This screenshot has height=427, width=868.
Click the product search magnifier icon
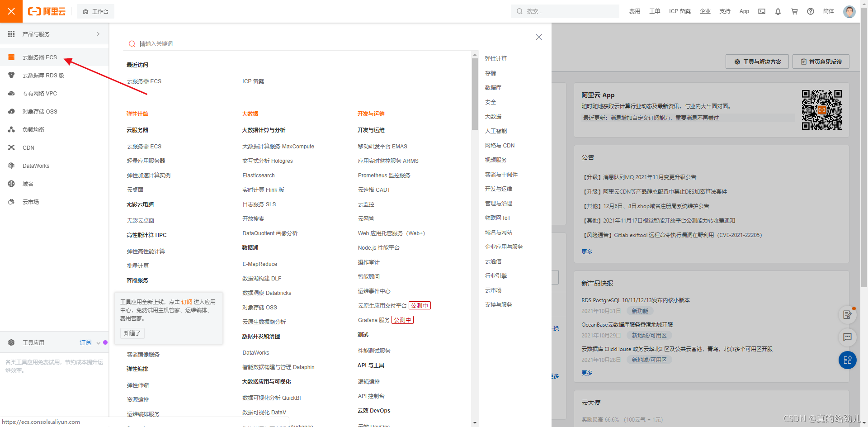pos(132,44)
